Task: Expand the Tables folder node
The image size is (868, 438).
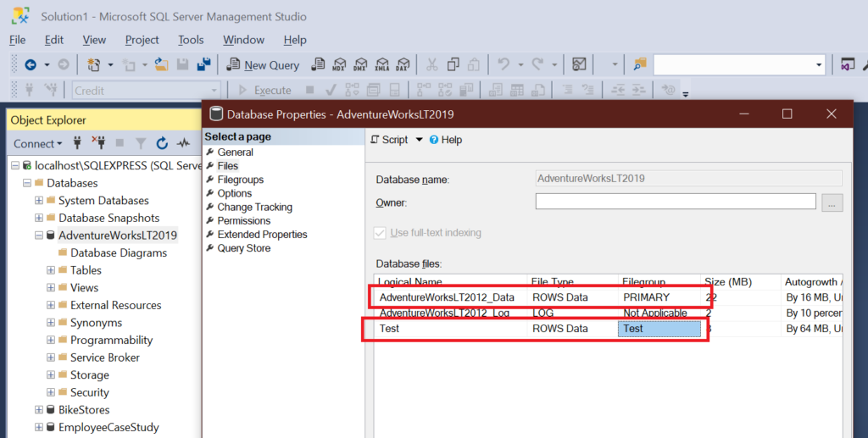Action: pyautogui.click(x=51, y=270)
